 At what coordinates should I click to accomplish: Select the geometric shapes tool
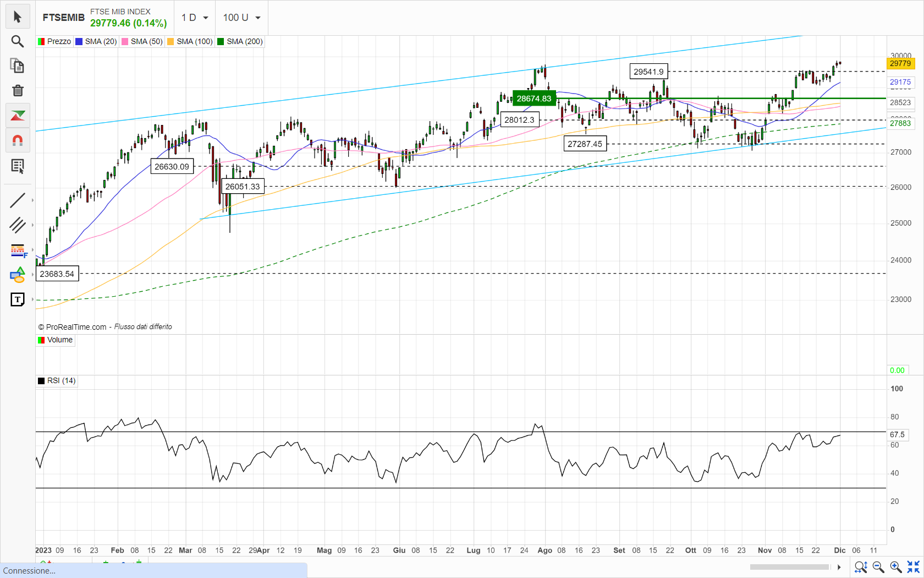tap(18, 275)
